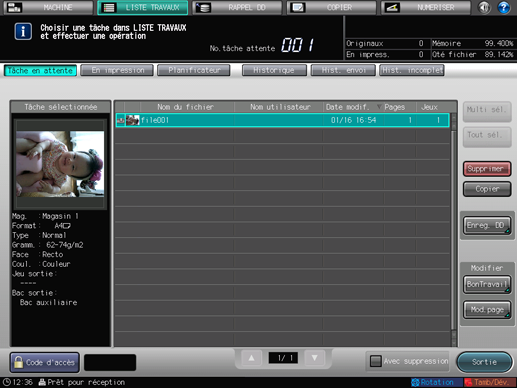This screenshot has width=517, height=388.
Task: Open the RAPPEL DD tab
Action: (x=237, y=7)
